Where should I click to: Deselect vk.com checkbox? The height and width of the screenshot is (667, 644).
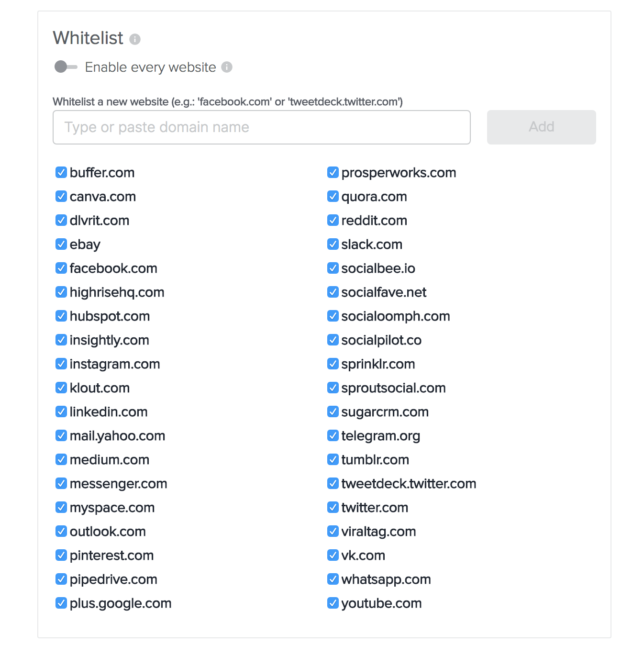(x=333, y=555)
